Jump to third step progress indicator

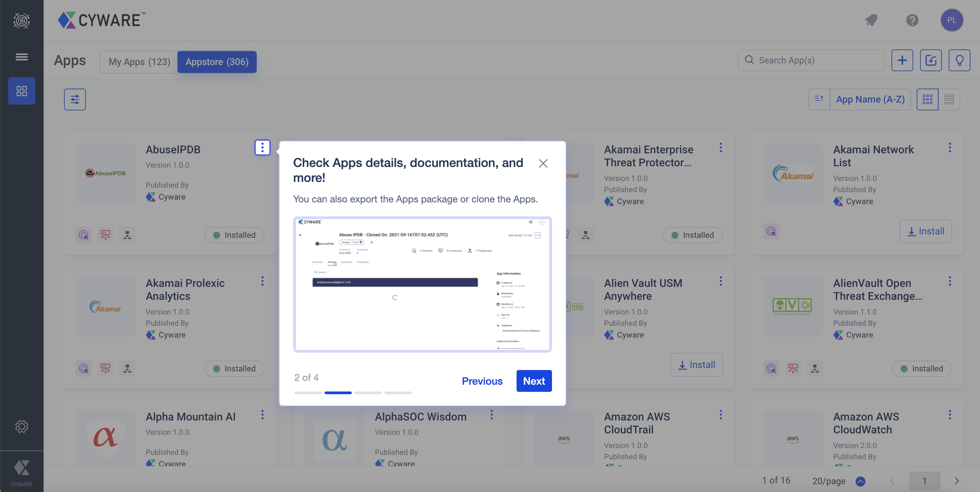coord(367,393)
